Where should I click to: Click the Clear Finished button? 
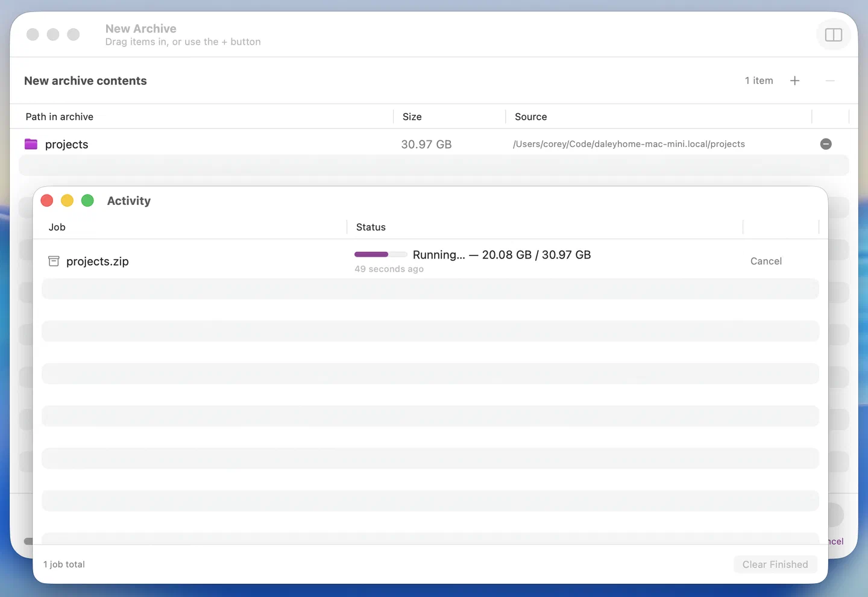[x=775, y=564]
